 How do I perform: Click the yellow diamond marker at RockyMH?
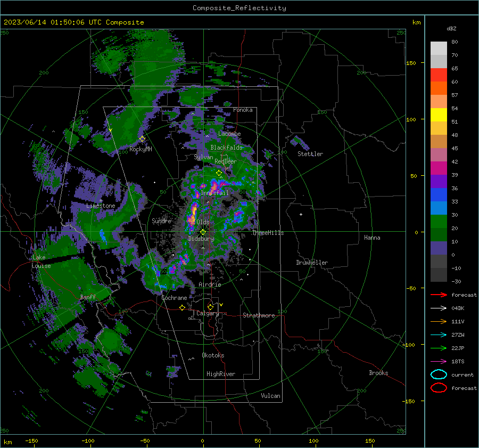click(142, 139)
